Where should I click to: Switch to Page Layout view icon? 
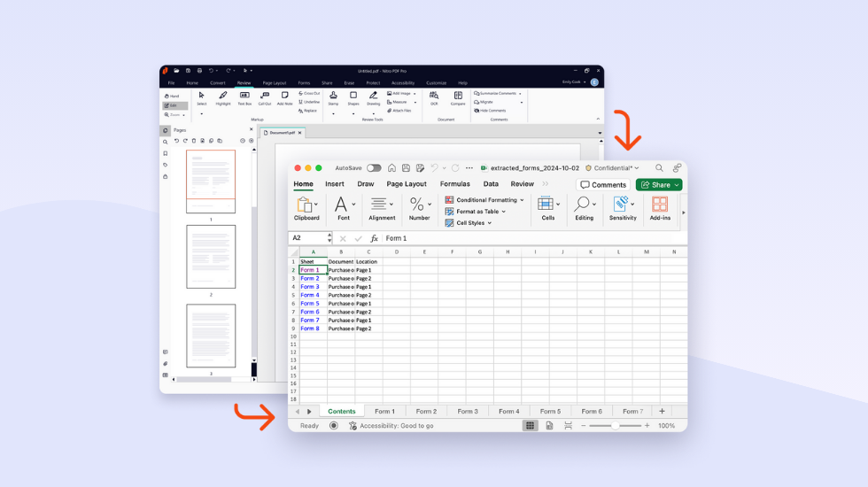tap(549, 426)
